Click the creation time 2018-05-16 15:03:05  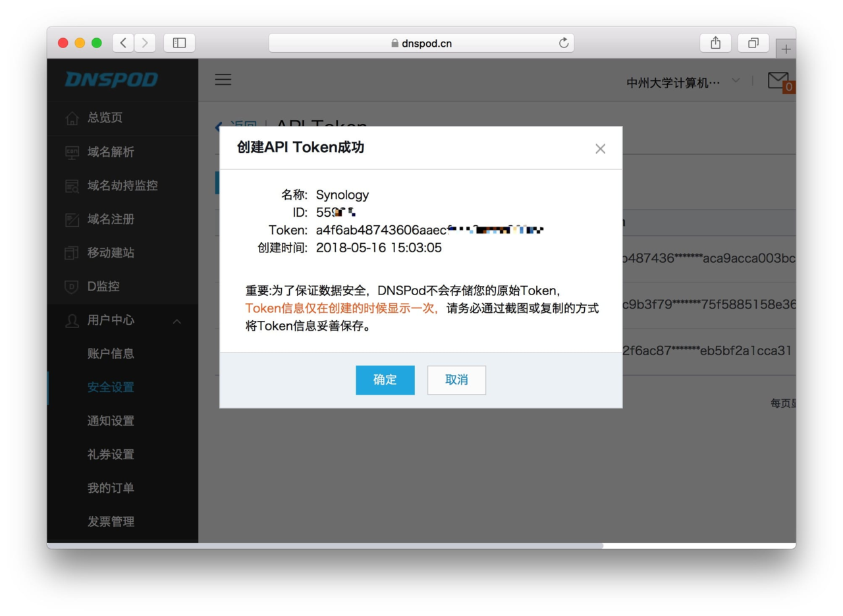379,248
